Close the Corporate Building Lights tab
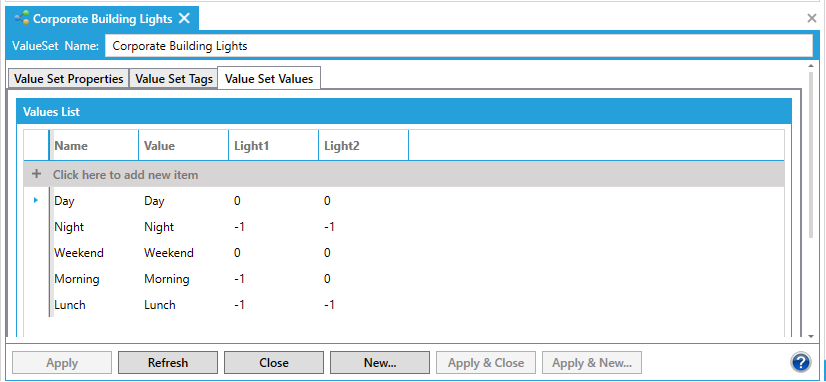This screenshot has height=382, width=826. coord(184,18)
